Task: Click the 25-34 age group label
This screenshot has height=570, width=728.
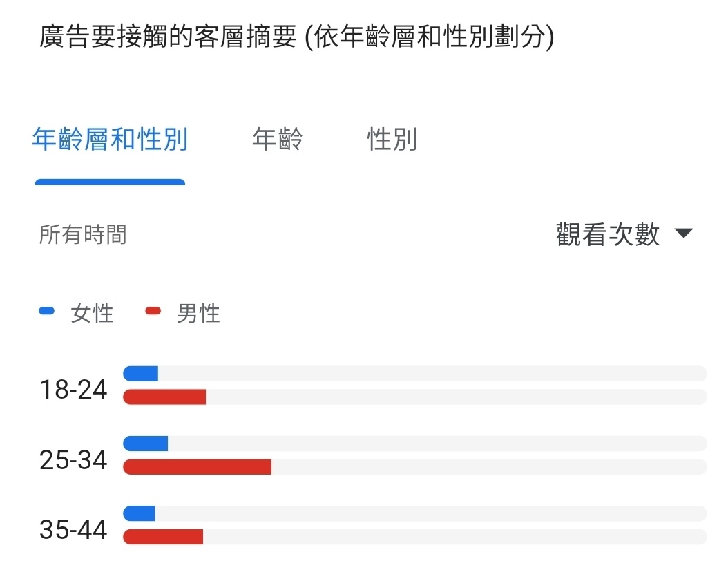Action: coord(73,460)
